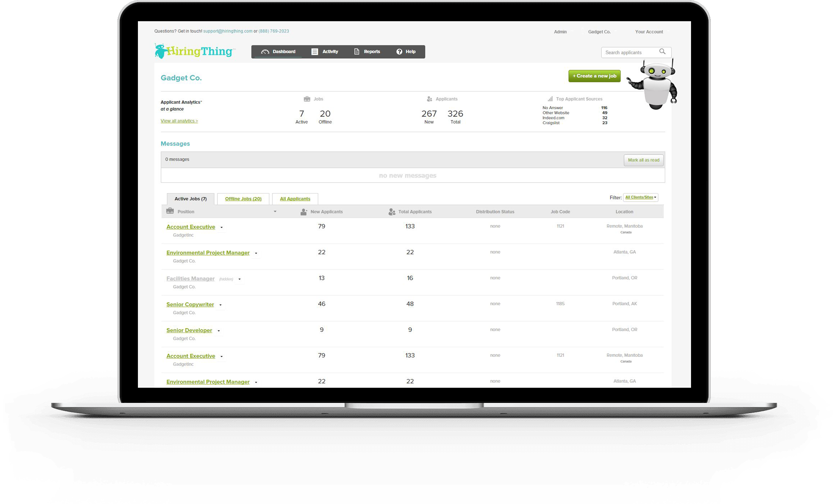
Task: Click the 326 Total applicants count
Action: [455, 114]
